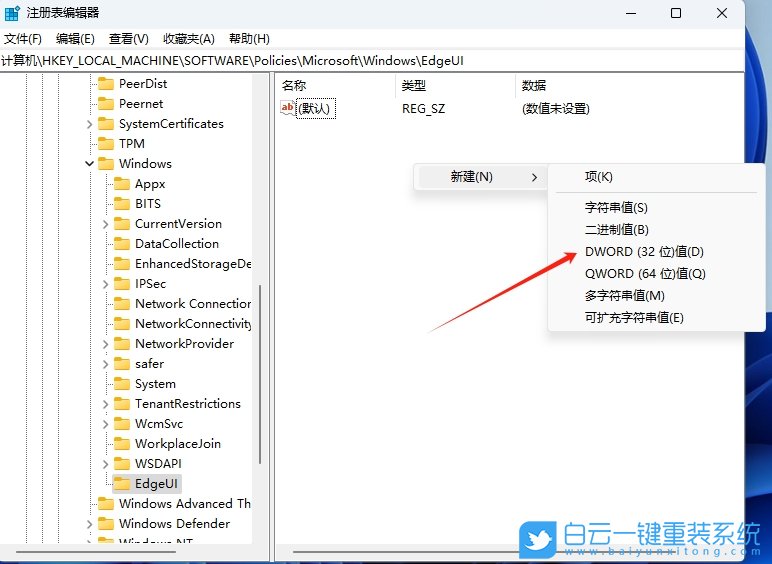
Task: Click the safer folder icon
Action: click(122, 364)
